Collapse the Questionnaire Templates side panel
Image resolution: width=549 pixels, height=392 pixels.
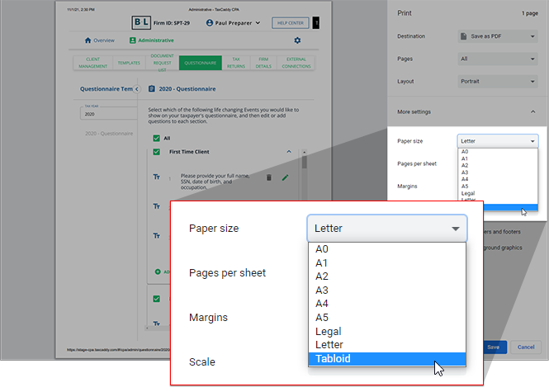(136, 89)
